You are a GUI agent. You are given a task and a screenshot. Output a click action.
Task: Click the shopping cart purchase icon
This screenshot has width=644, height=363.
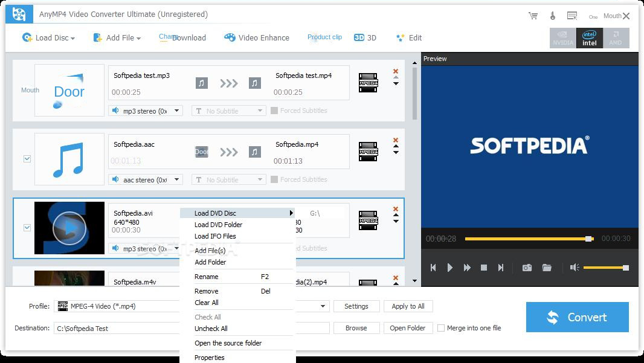(533, 16)
